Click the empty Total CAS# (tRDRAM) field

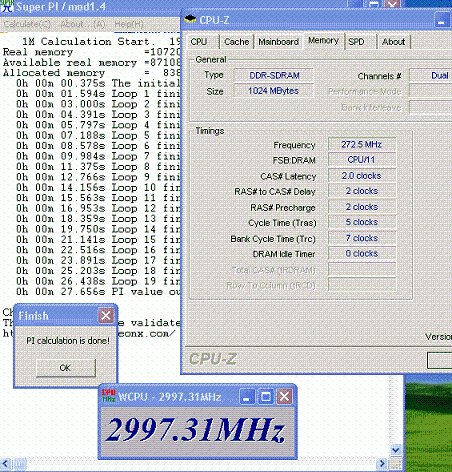pyautogui.click(x=362, y=269)
